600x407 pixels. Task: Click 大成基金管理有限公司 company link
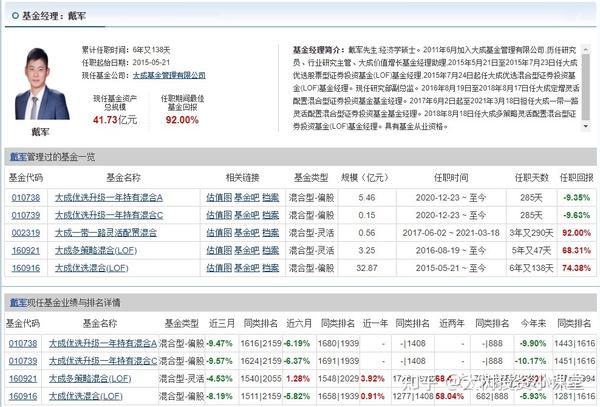169,75
